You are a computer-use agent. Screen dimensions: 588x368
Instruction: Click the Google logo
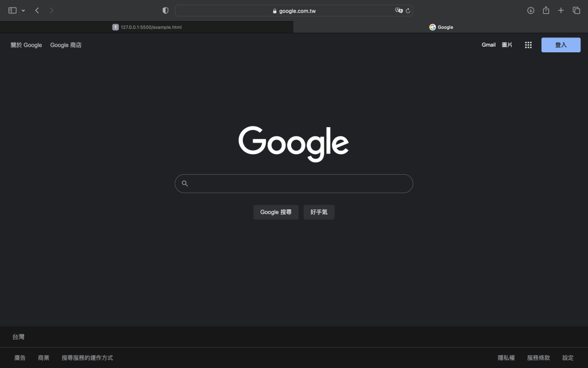pyautogui.click(x=293, y=144)
